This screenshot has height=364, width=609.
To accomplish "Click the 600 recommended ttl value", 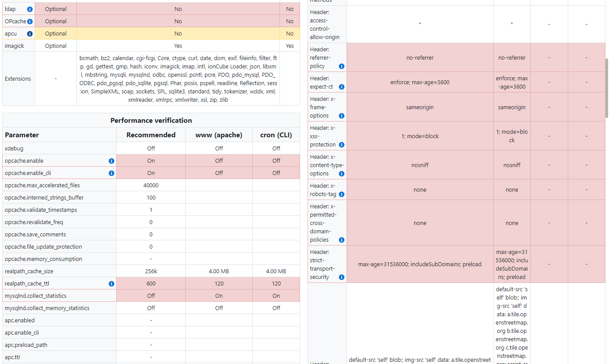I will 151,284.
